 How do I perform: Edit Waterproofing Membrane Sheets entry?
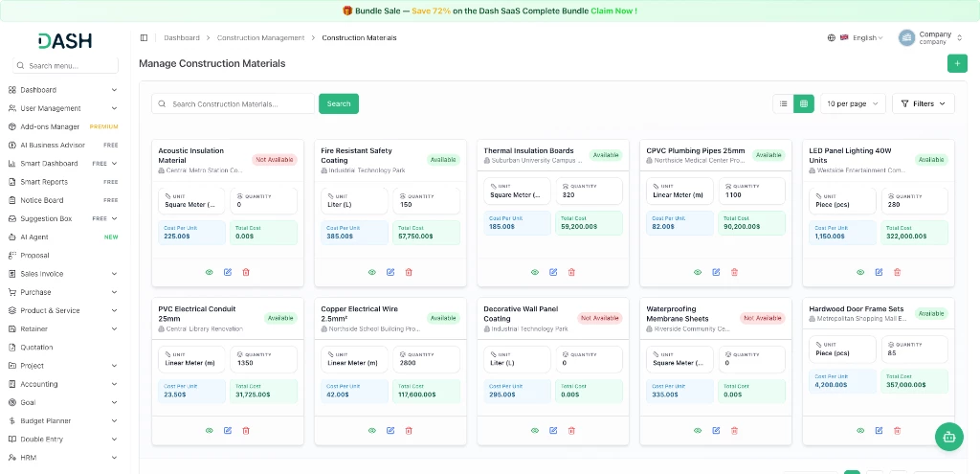pos(716,430)
